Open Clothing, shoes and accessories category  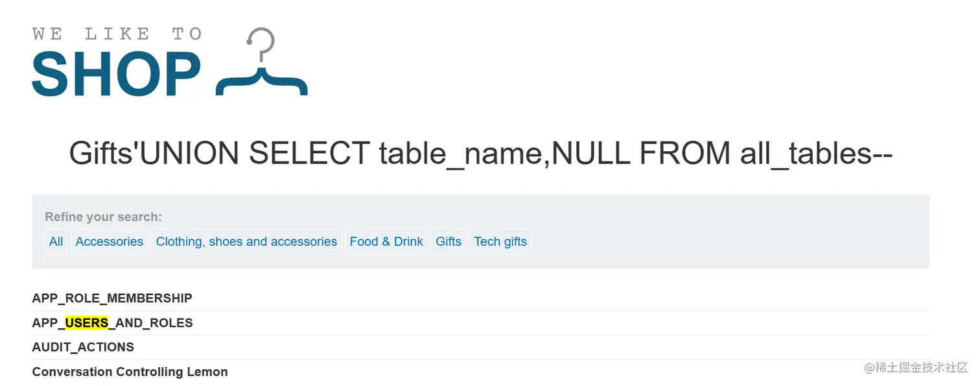246,241
